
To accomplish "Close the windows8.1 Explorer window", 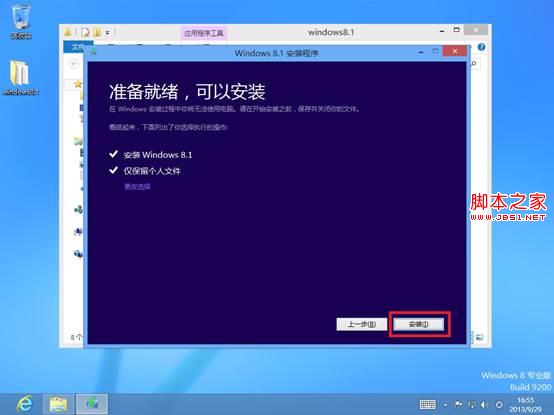I will pos(476,30).
